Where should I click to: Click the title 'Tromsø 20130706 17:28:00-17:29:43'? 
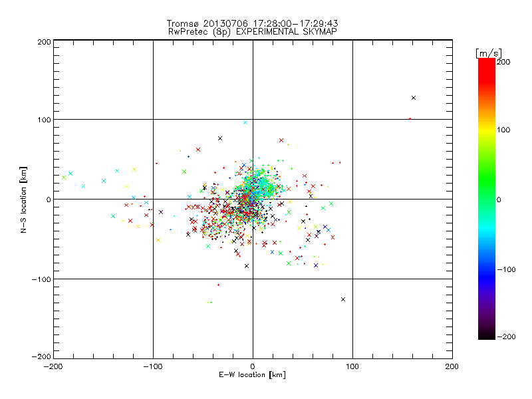click(x=252, y=23)
